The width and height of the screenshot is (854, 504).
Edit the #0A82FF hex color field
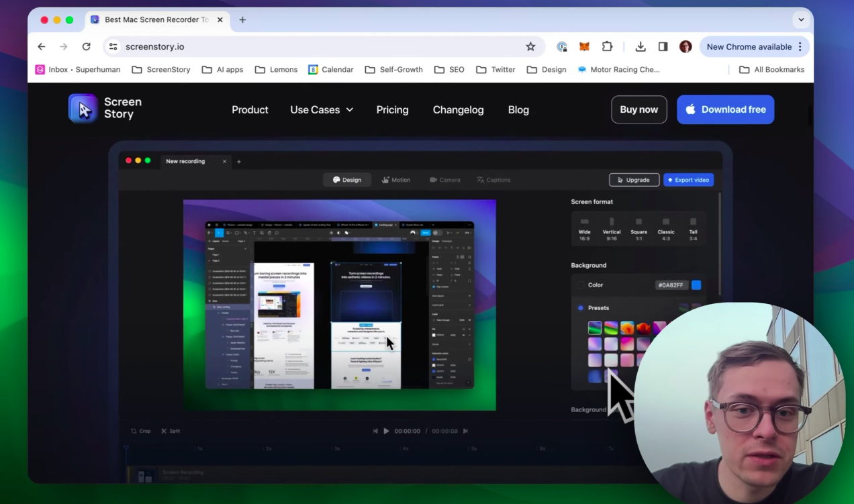pos(672,285)
